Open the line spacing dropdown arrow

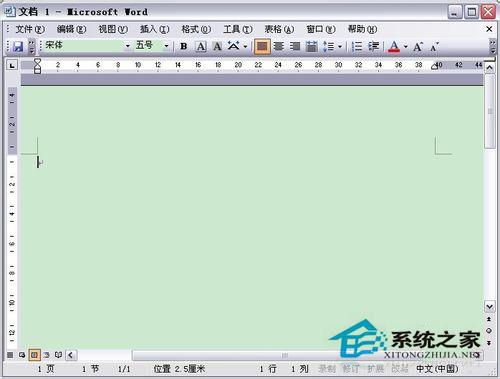(340, 46)
